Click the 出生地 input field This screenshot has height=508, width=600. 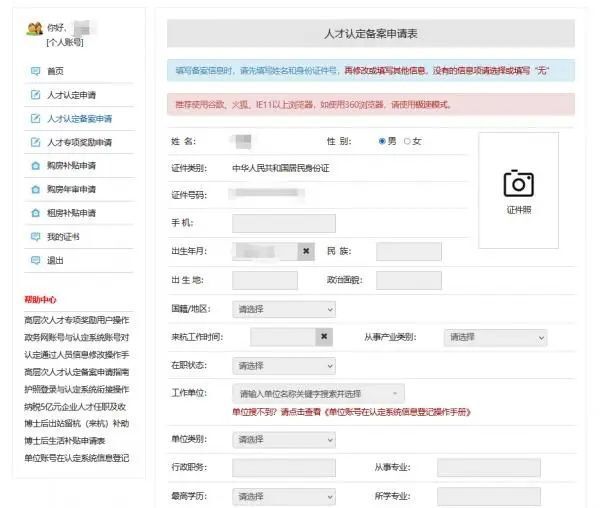click(x=265, y=280)
